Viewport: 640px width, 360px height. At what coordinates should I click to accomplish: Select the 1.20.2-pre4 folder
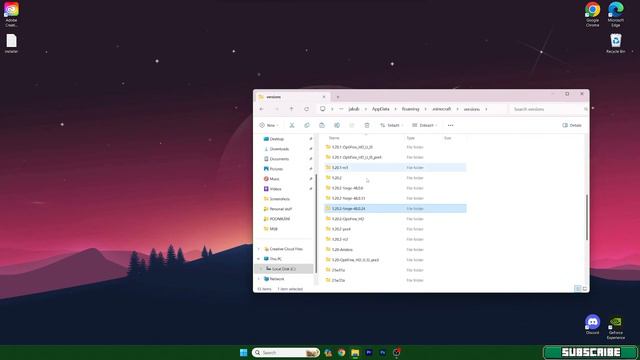[x=395, y=229]
